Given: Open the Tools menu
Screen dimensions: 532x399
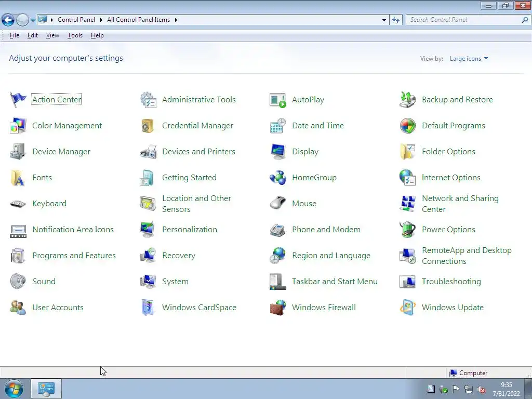Looking at the screenshot, I should 75,35.
